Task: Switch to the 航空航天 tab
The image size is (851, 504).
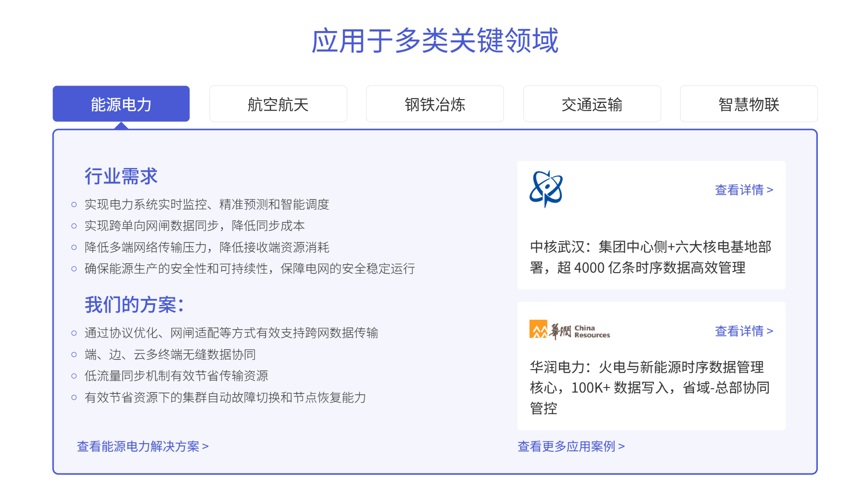Action: 278,104
